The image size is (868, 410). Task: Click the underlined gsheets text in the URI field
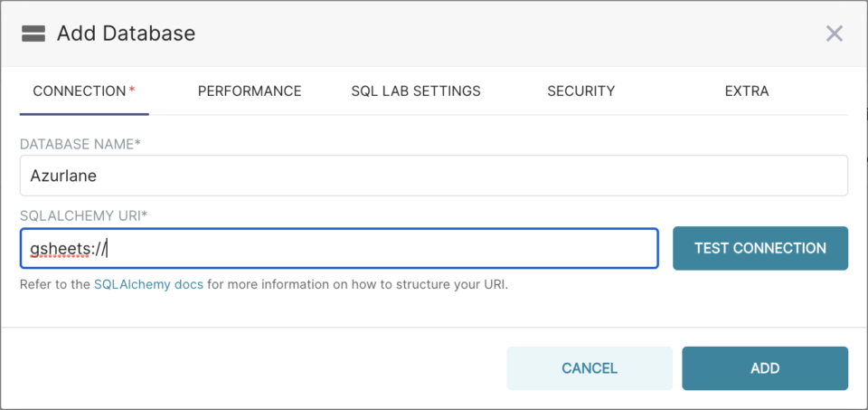[55, 248]
